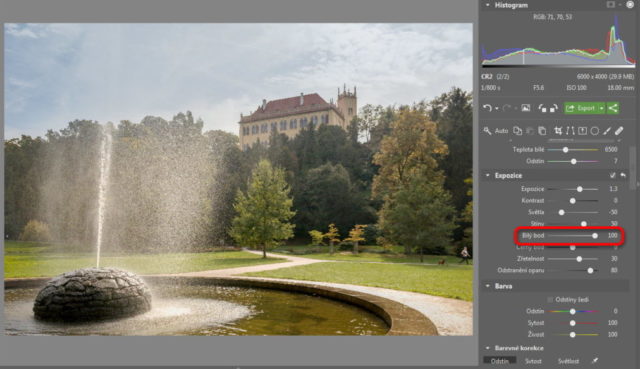
Task: Click the 6000 x 4000 resolution text
Action: pos(591,77)
